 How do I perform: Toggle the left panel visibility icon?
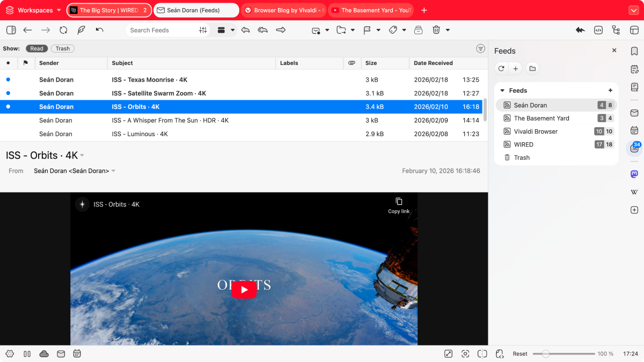tap(11, 30)
